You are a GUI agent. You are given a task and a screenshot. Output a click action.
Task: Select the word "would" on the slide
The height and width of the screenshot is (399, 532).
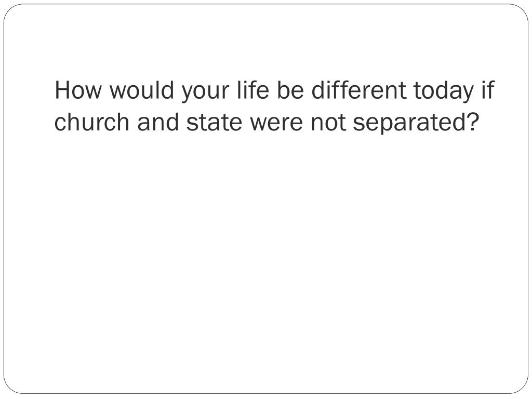[142, 90]
